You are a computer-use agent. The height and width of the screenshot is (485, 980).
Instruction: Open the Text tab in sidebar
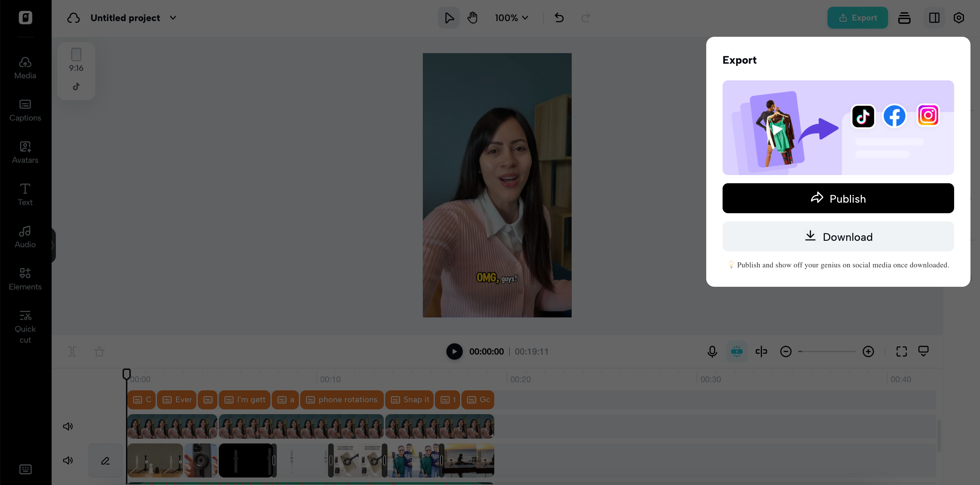(x=25, y=194)
